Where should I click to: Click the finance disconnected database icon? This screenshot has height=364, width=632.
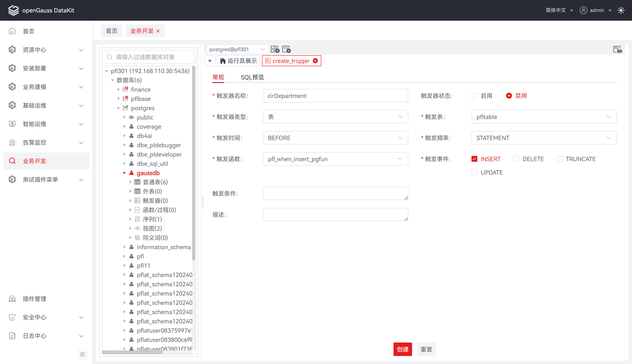126,89
